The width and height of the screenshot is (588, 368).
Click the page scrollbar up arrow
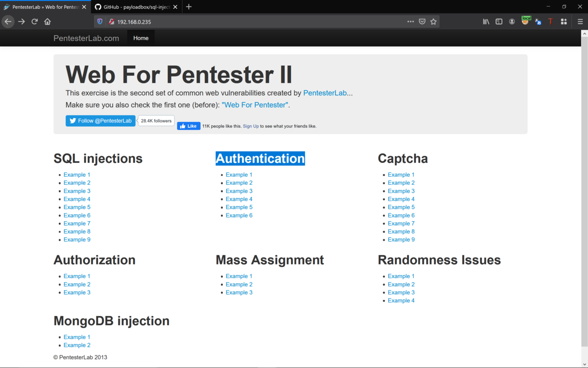coord(584,34)
